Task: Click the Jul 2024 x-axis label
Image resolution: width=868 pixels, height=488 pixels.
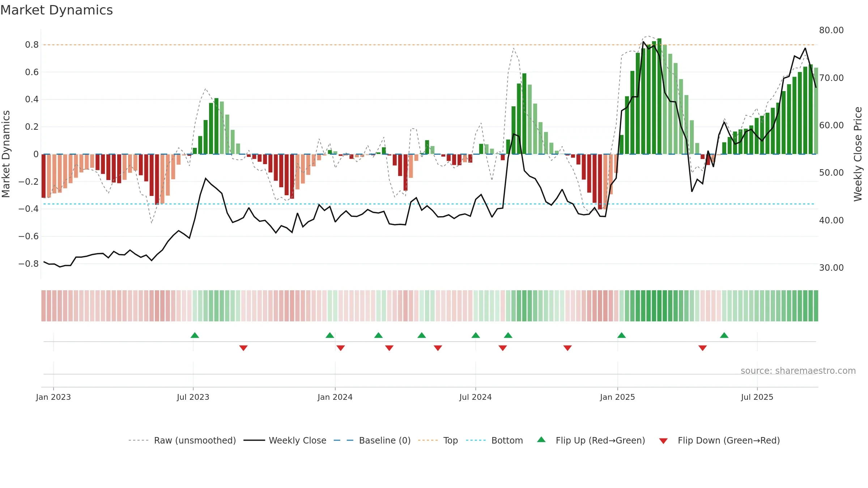Action: (476, 397)
